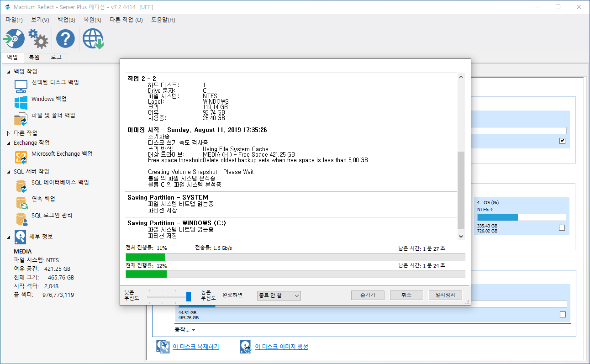Screen dimensions: 590x364
Task: Open the 복원(R) menu
Action: click(92, 20)
